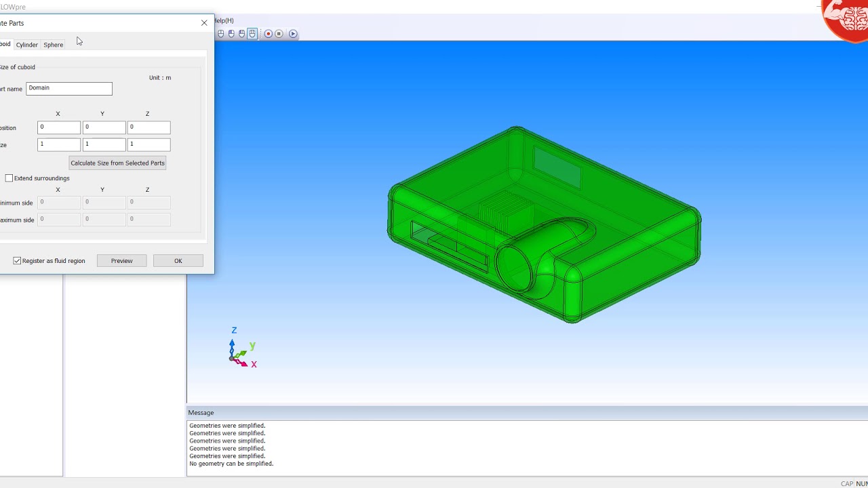Close the Create Parts dialog
The height and width of the screenshot is (488, 868).
204,23
